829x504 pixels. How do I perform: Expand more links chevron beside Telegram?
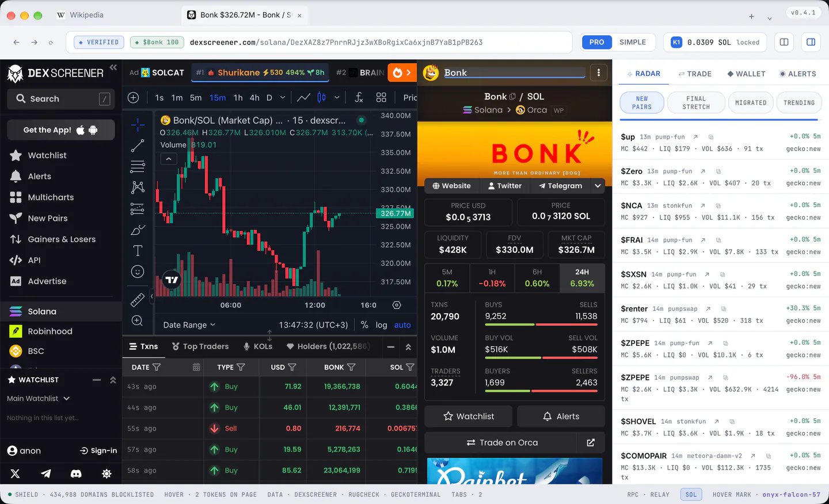click(x=598, y=186)
